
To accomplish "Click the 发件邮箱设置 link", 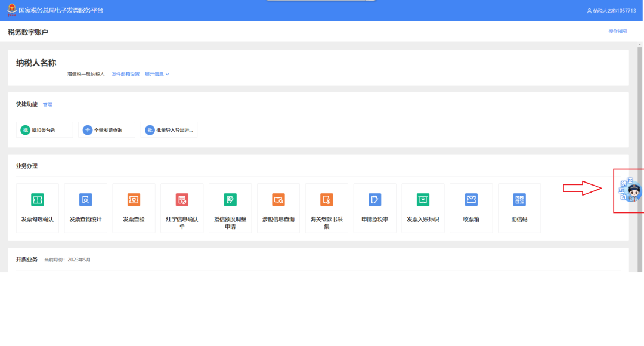I will (x=125, y=75).
